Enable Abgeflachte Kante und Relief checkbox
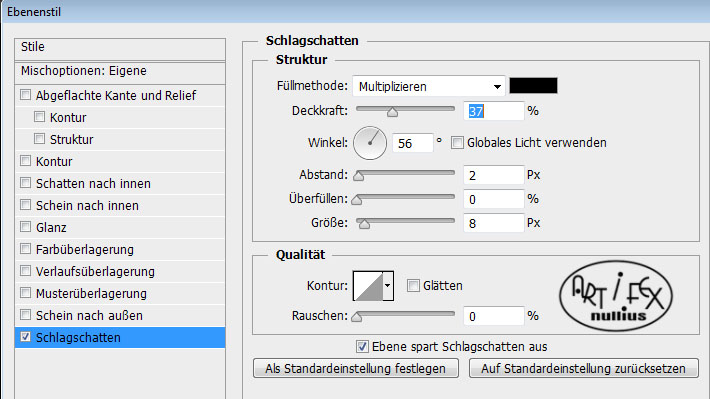 26,95
